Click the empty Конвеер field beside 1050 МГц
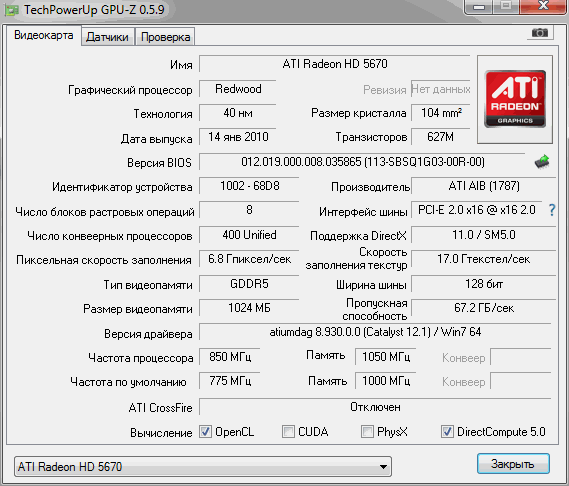This screenshot has height=486, width=569. 521,357
